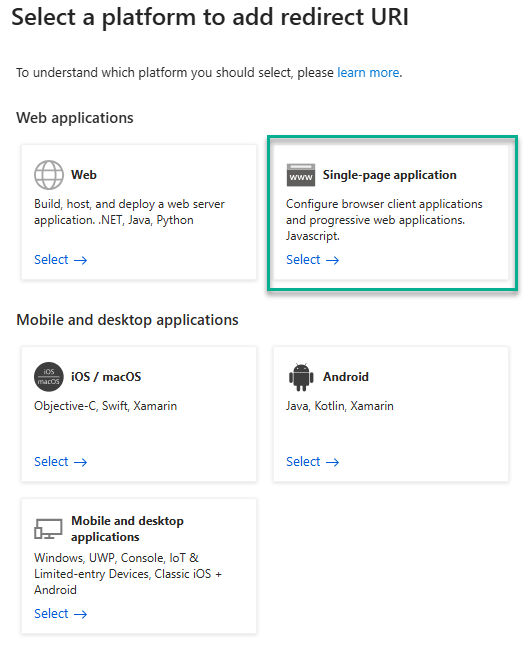Click the Web card title
The image size is (524, 648).
(x=83, y=175)
